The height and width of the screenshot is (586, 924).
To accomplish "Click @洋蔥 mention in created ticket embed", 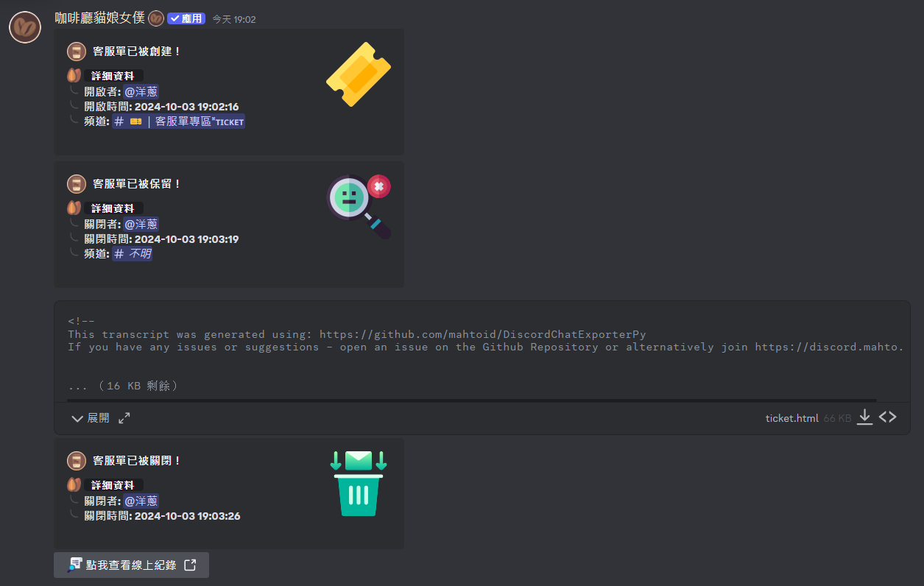I will click(141, 91).
